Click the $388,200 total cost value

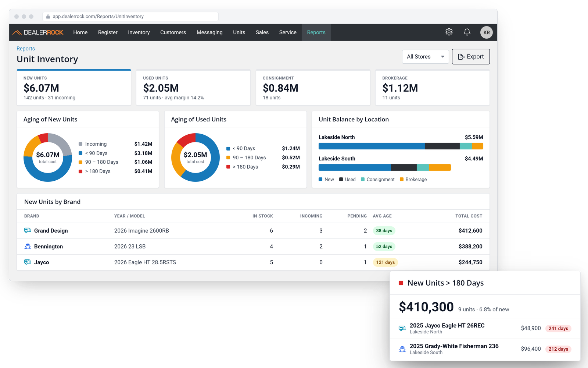[470, 247]
